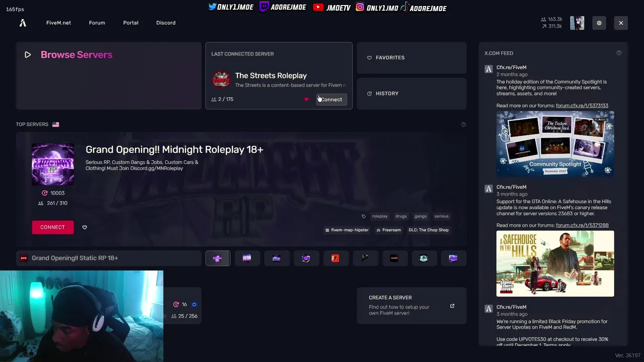Click the X.com Feed help icon
The width and height of the screenshot is (644, 362).
[x=619, y=53]
